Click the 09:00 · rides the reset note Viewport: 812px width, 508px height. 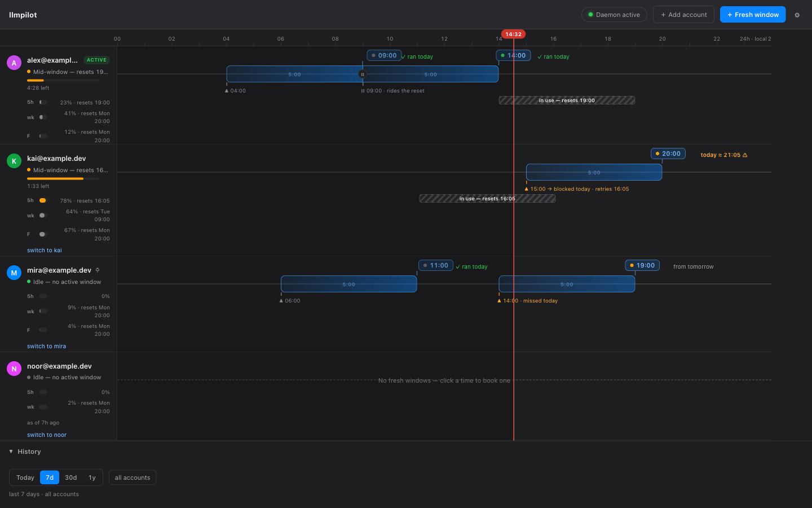tap(393, 91)
